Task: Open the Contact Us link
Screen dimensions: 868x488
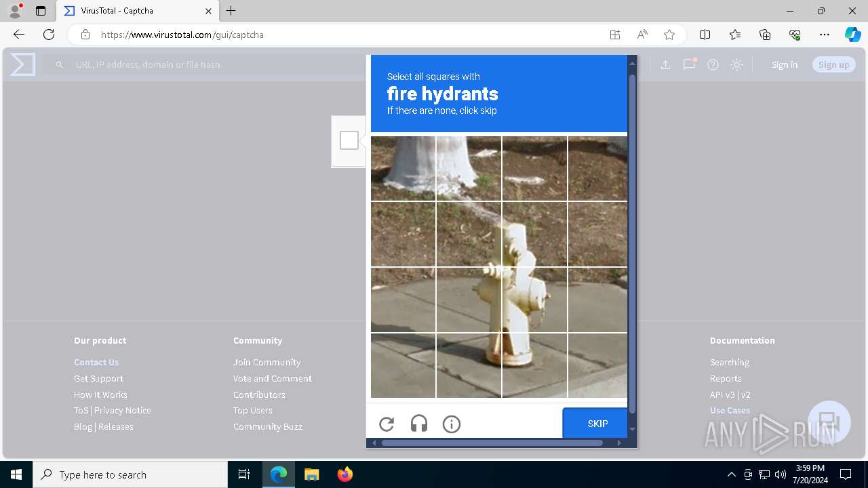Action: pos(96,362)
